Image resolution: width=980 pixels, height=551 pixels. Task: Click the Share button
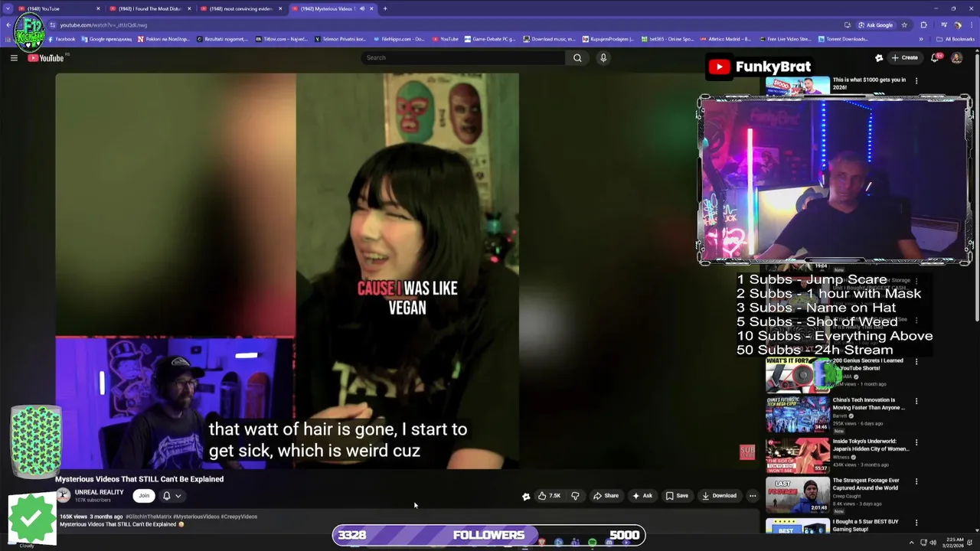coord(606,495)
